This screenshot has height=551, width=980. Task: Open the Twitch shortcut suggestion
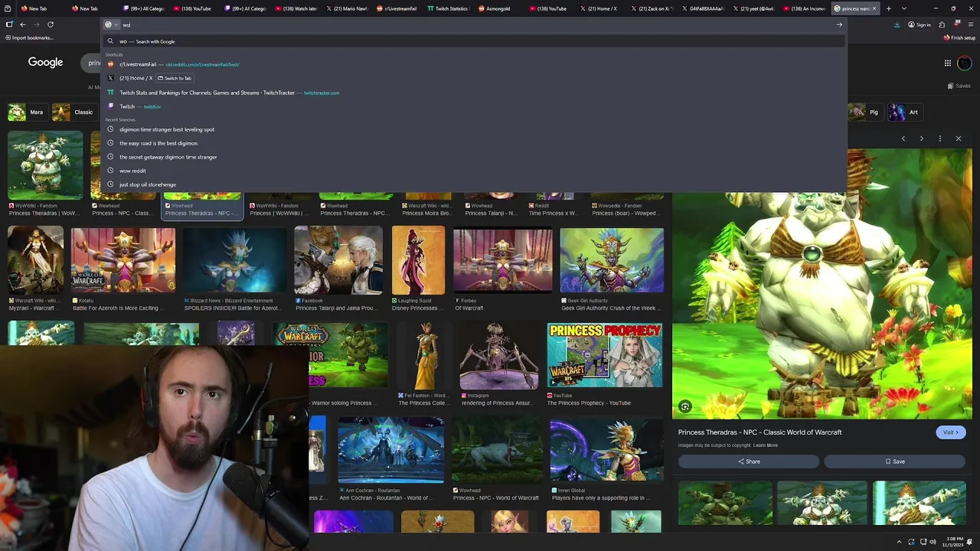click(475, 106)
